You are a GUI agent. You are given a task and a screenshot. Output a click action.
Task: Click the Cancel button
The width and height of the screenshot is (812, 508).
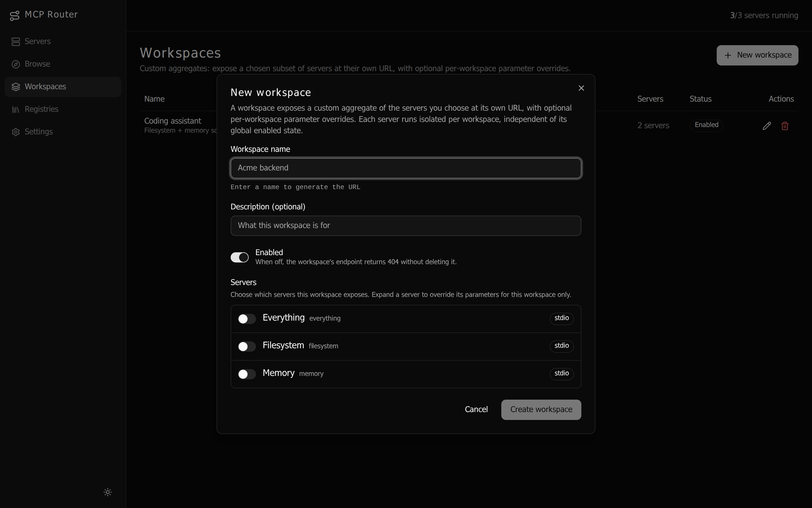tap(476, 410)
